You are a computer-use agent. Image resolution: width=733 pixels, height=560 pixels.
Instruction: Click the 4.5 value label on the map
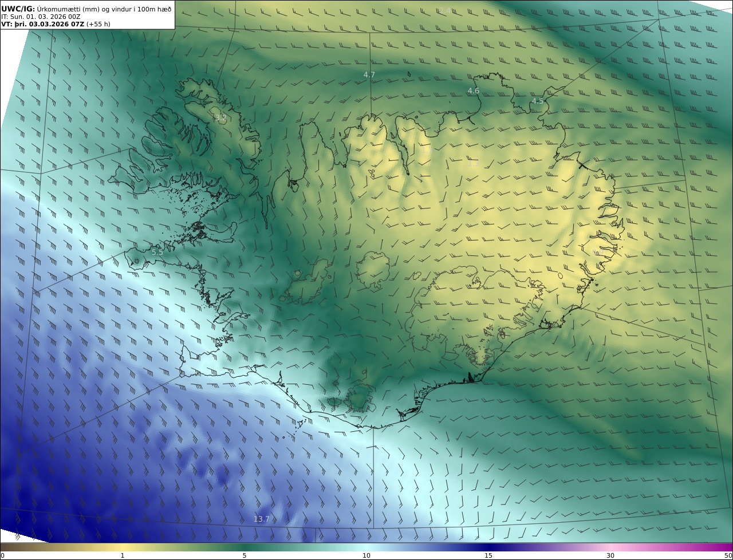pyautogui.click(x=538, y=101)
